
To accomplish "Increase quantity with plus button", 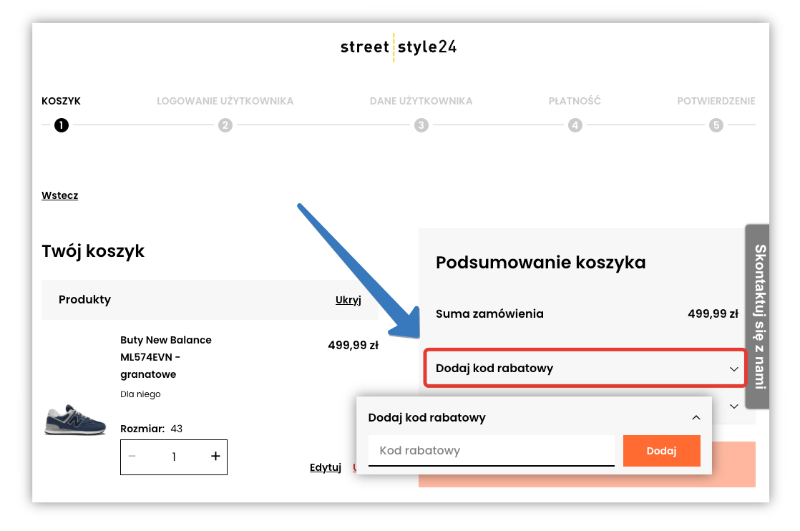I will tap(215, 457).
